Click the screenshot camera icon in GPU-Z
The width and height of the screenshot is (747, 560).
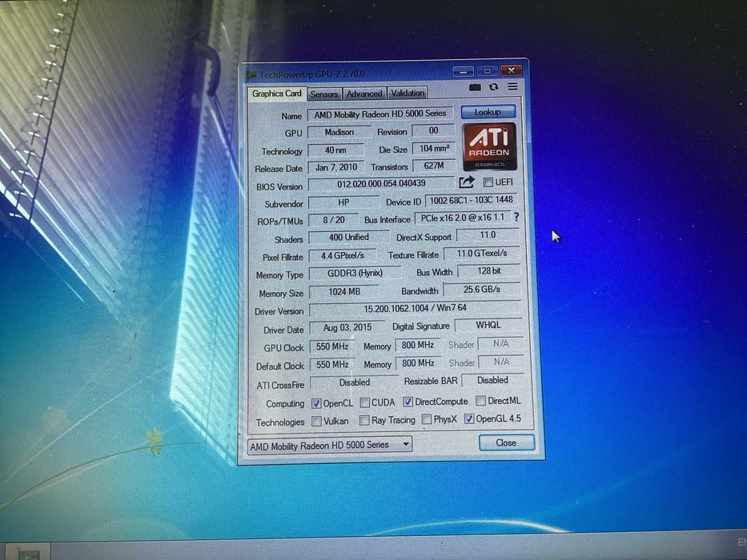tap(475, 87)
